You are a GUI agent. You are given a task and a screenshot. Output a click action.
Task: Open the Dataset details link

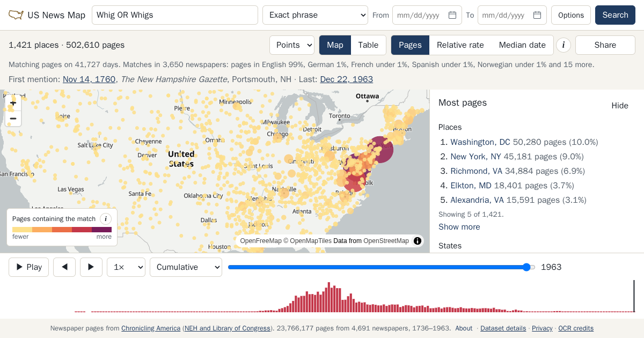click(x=503, y=328)
